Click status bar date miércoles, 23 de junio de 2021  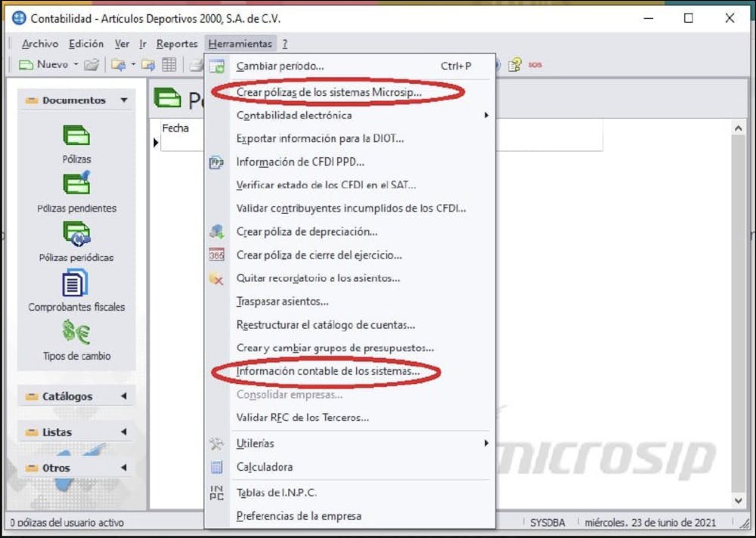point(650,523)
